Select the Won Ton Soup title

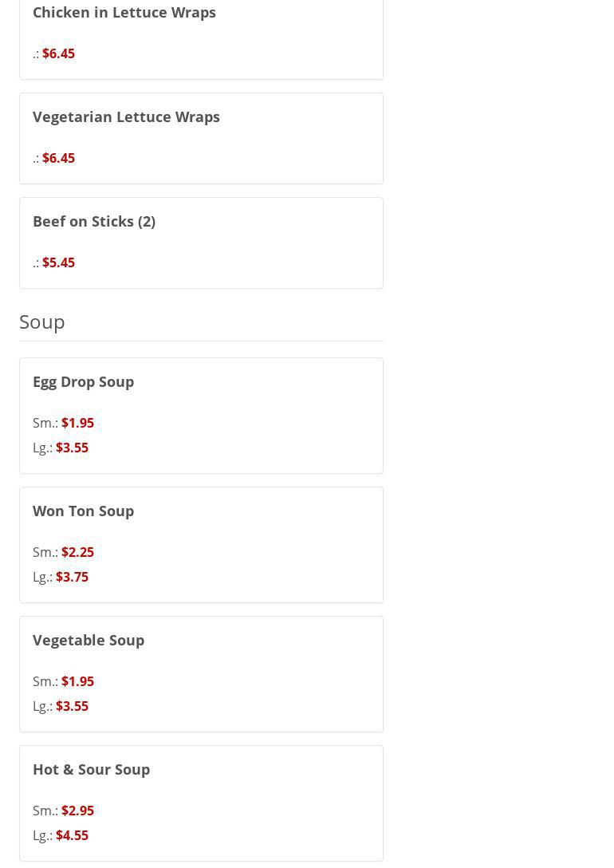[x=83, y=511]
